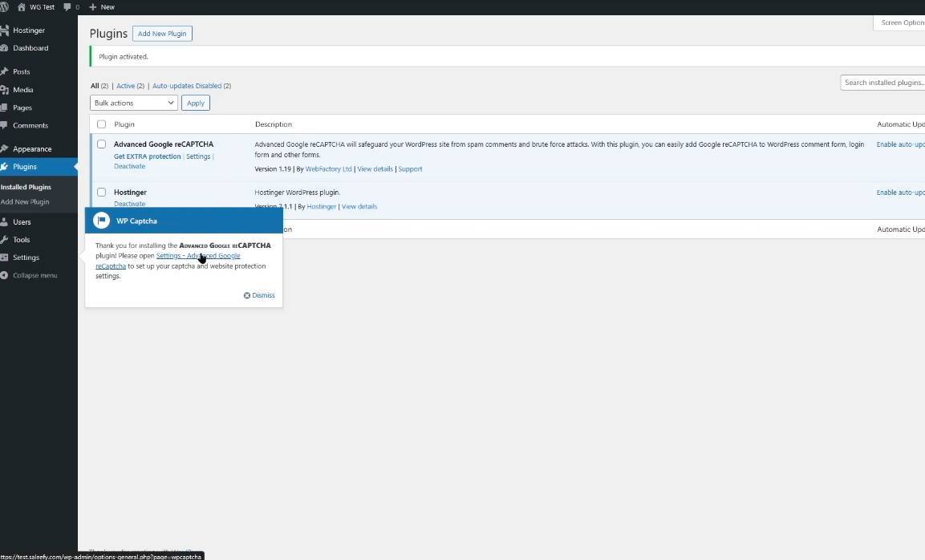Expand the Screen Options panel
Viewport: 925px width, 560px height.
[x=900, y=22]
